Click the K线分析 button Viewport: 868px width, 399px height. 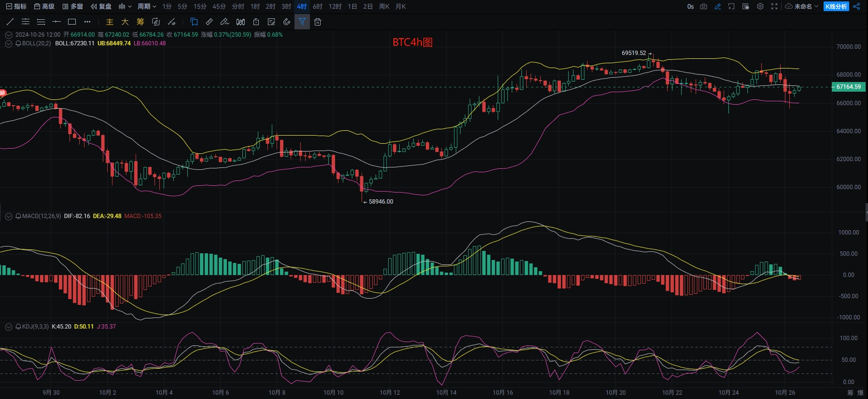tap(836, 6)
